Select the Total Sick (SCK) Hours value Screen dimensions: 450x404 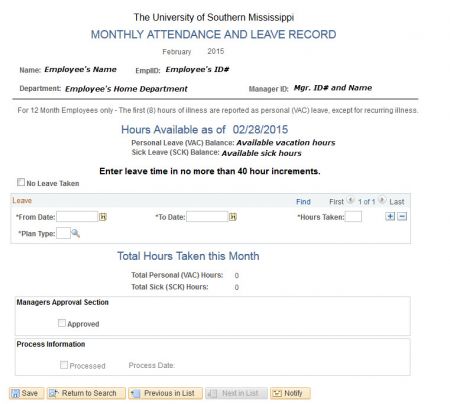tap(237, 287)
